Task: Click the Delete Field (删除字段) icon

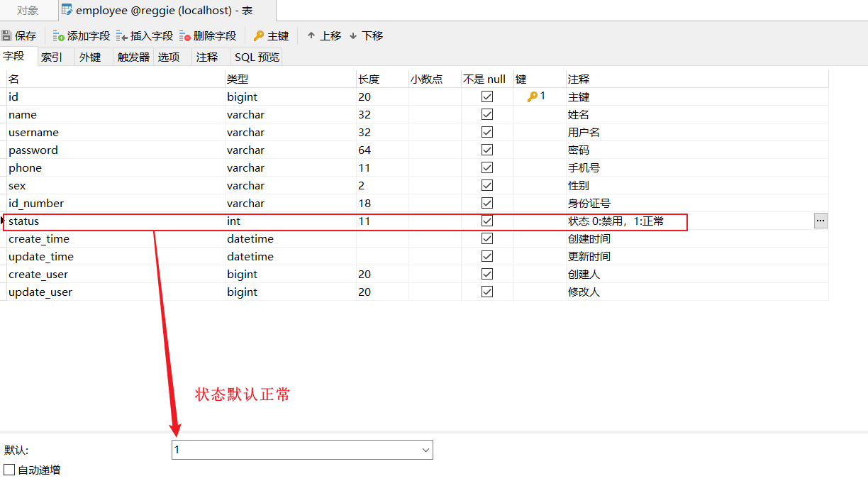Action: (185, 35)
